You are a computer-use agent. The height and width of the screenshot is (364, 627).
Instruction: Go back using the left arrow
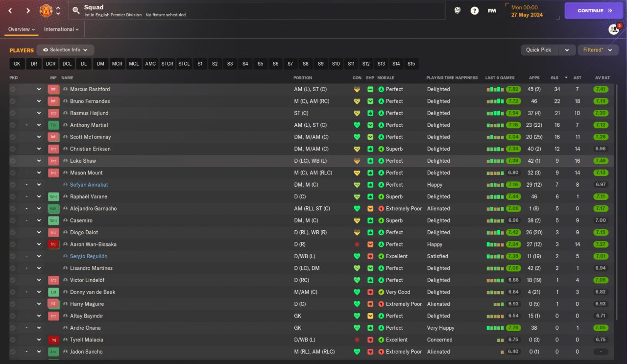tap(11, 10)
